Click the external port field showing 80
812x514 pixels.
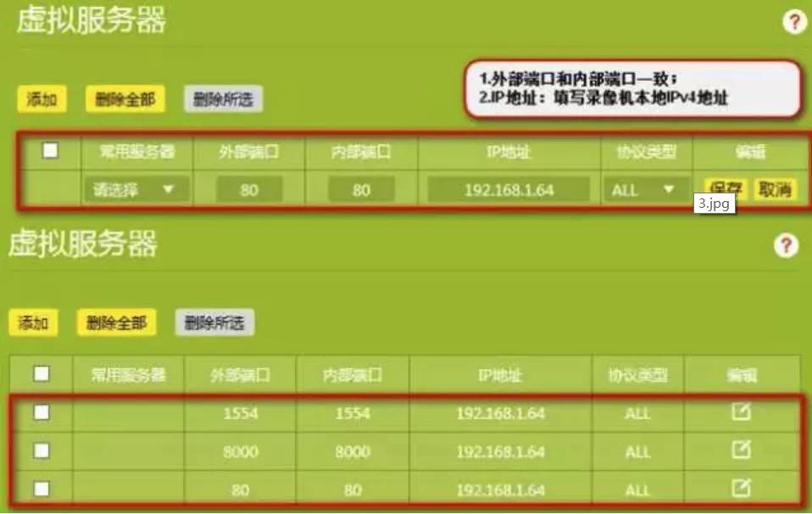point(252,190)
